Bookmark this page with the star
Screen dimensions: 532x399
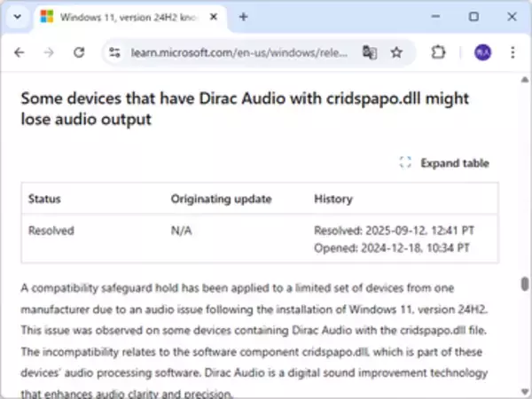click(x=396, y=52)
